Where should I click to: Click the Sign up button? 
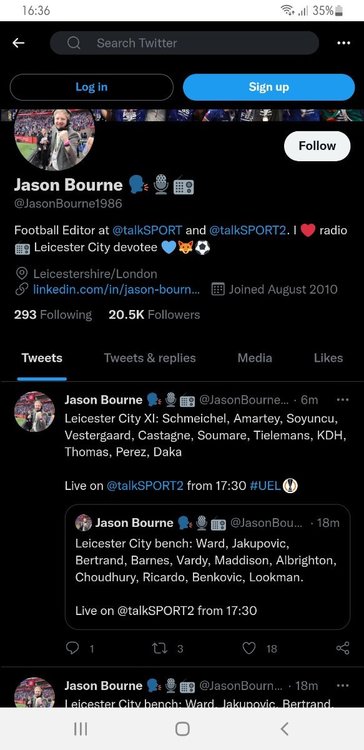[x=269, y=87]
